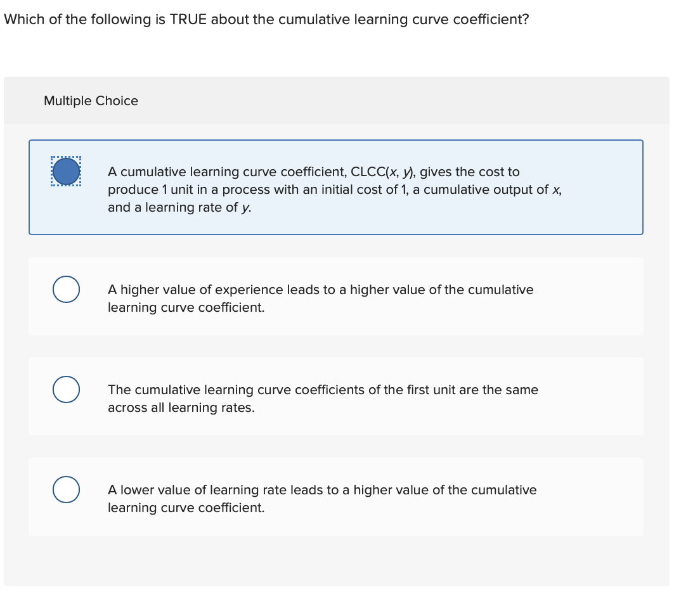Select the radio button for the 'higher experience' option

coord(66,290)
